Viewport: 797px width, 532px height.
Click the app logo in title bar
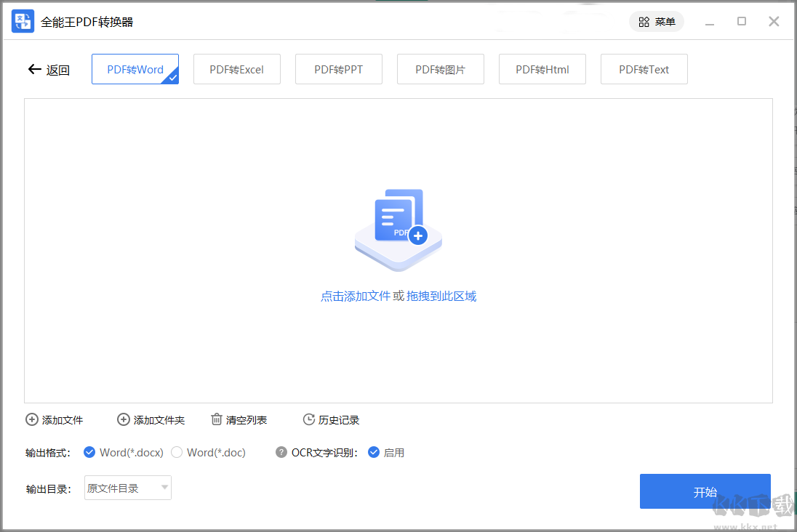(22, 20)
